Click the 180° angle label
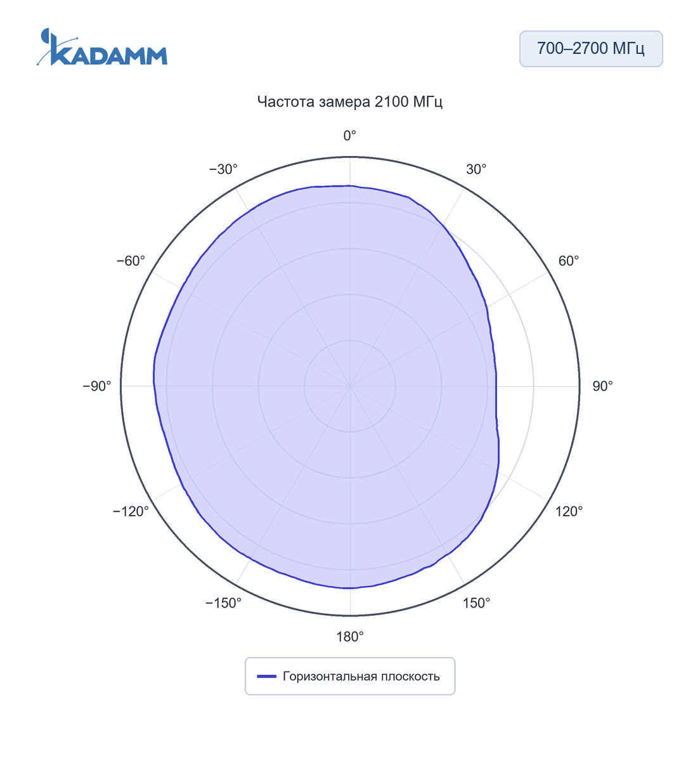Screen dimensions: 700x768 [x=350, y=637]
